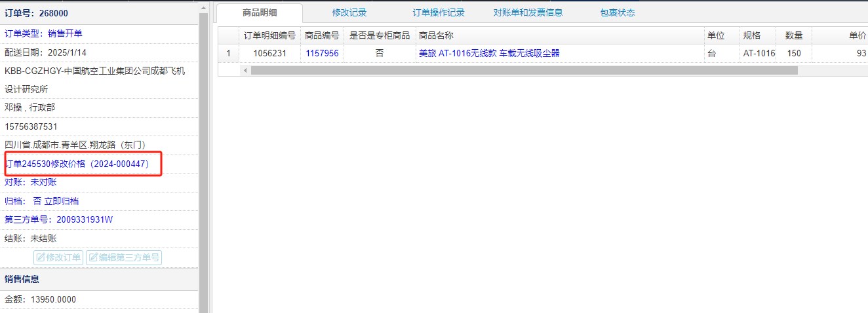Screen dimensions: 868x313
Task: Click the 台 unit cell
Action: (721, 53)
